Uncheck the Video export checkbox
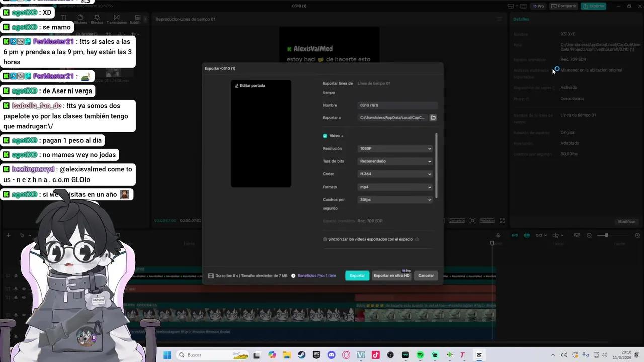 325,136
